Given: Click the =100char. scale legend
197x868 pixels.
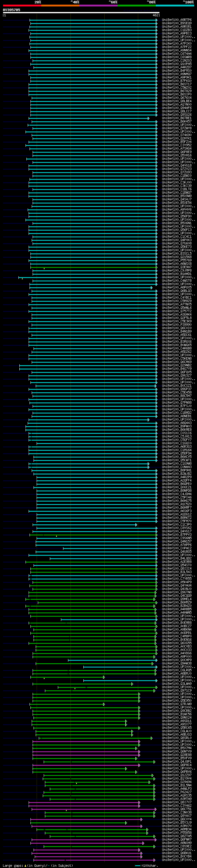Looking at the screenshot, I should click(x=147, y=866).
